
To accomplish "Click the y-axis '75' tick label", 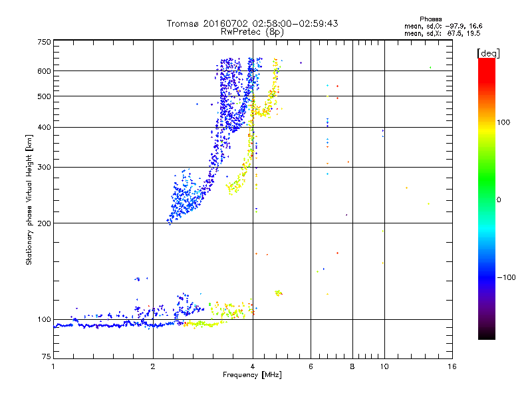I will (47, 356).
